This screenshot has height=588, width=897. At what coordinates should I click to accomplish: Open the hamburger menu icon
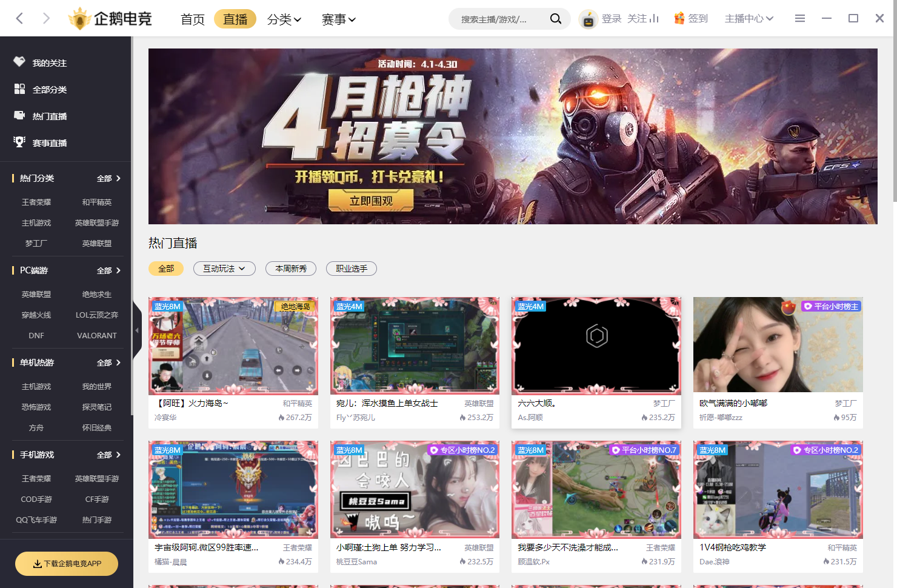(x=800, y=19)
